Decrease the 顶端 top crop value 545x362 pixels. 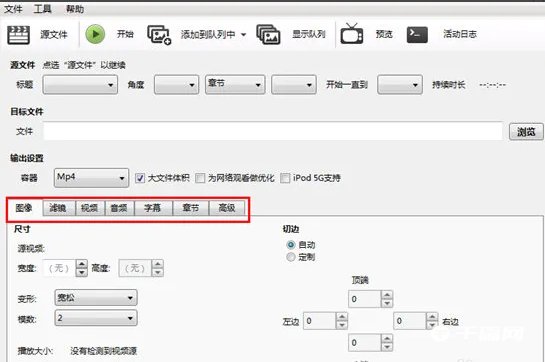387,303
